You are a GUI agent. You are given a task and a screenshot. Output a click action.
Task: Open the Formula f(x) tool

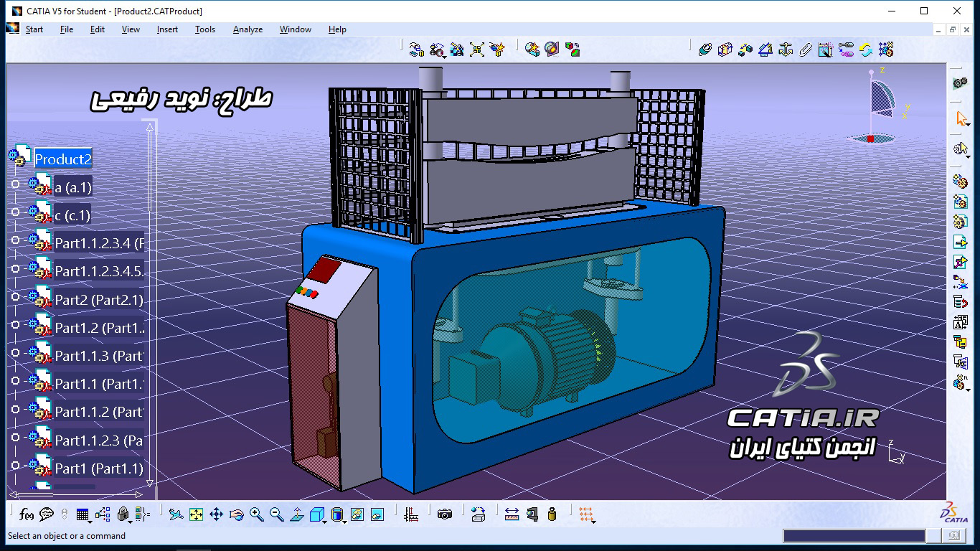click(x=27, y=514)
